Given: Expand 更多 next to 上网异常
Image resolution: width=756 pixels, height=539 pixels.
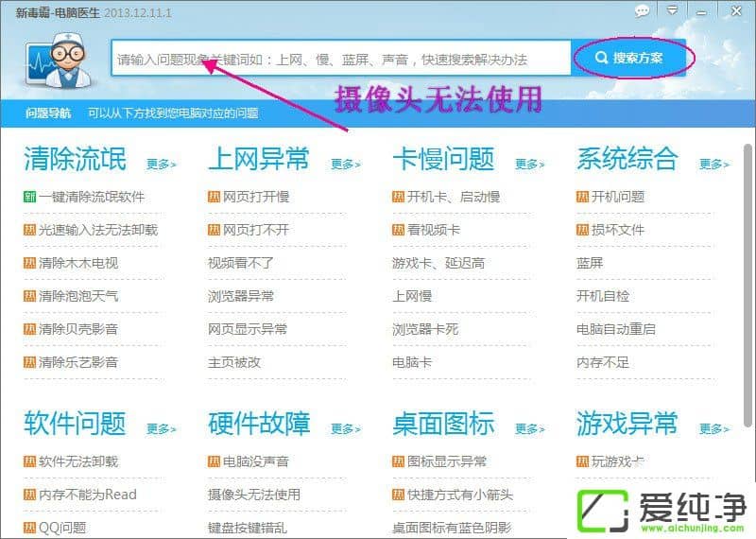Looking at the screenshot, I should 345,165.
